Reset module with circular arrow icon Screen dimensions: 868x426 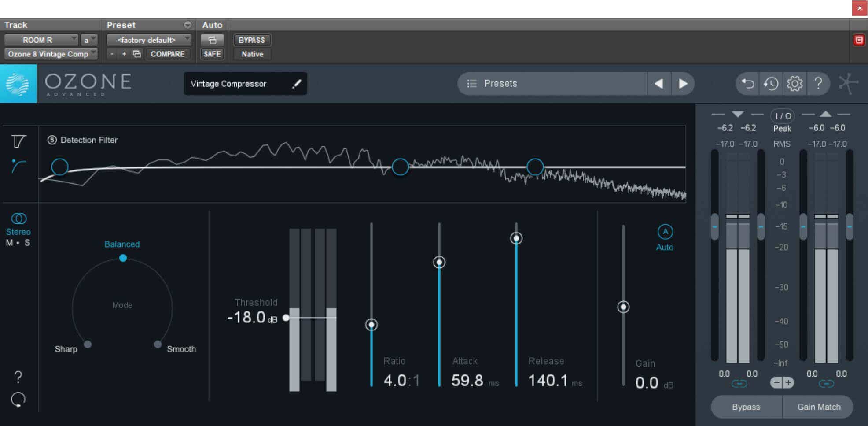18,400
